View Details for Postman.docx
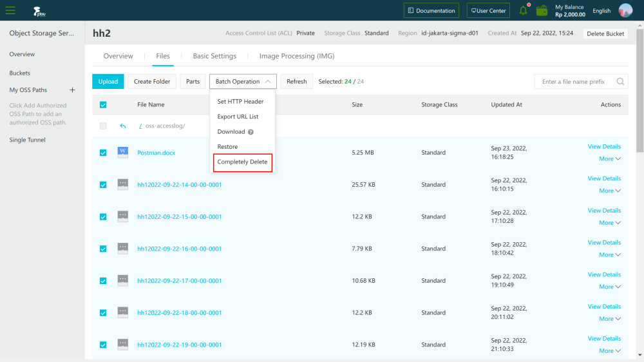The image size is (644, 362). (x=604, y=146)
